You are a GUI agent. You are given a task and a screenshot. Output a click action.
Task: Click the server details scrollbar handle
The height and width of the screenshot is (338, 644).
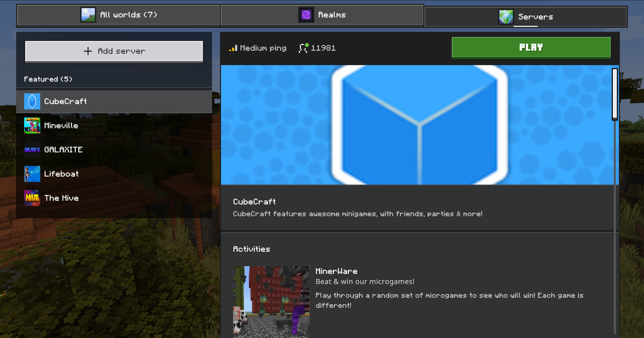coord(614,94)
